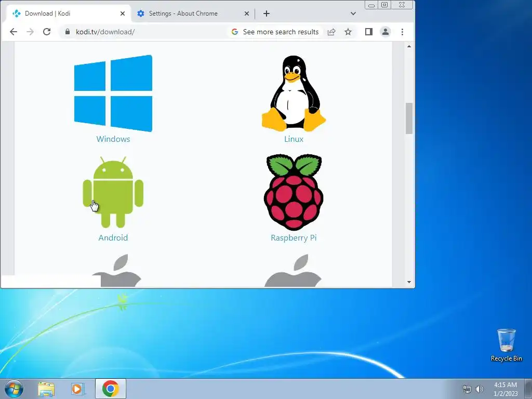Open the Raspberry Pi link text
Image resolution: width=532 pixels, height=399 pixels.
pyautogui.click(x=294, y=238)
